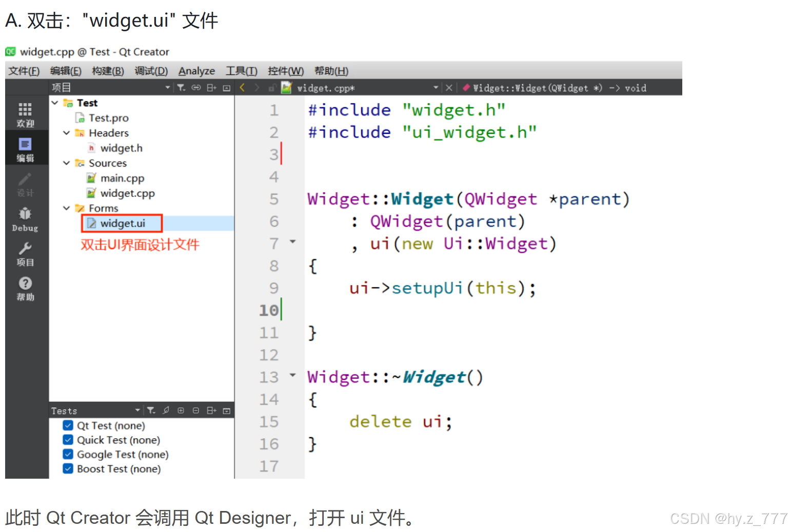Collapse the Test project root node
The image size is (790, 532).
click(55, 103)
